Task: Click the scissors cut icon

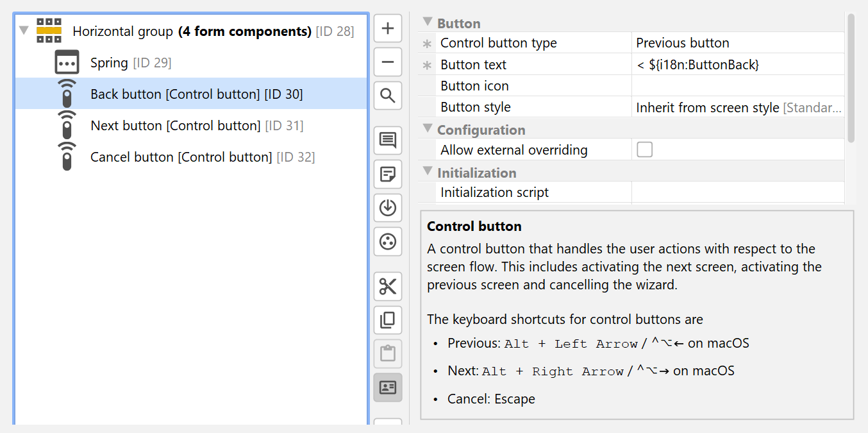Action: (388, 286)
